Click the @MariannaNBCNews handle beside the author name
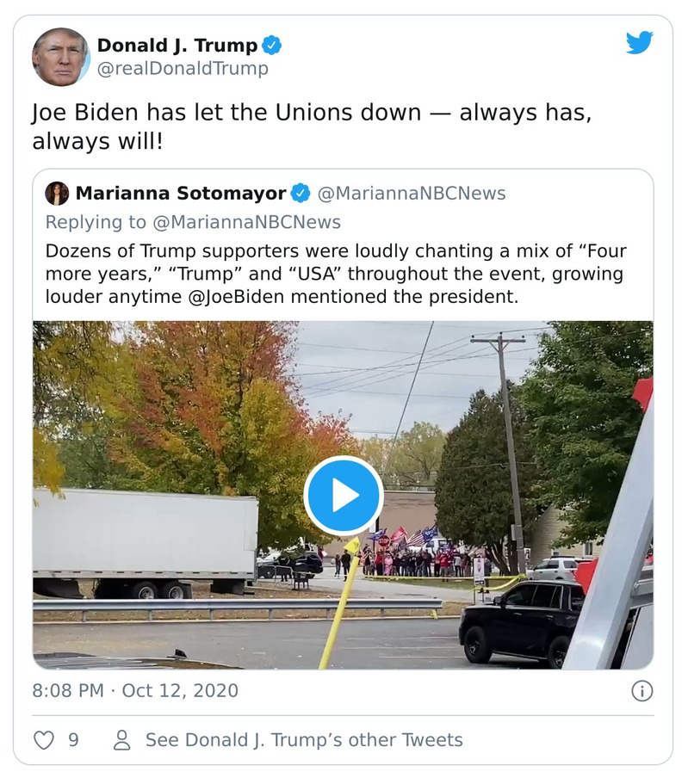The width and height of the screenshot is (688, 784). (412, 193)
